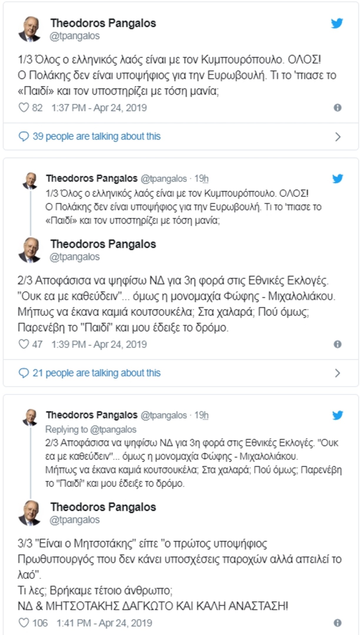Viewport: 364px width, 635px height.
Task: Expand the 21 people conversation chevron
Action: (x=338, y=373)
